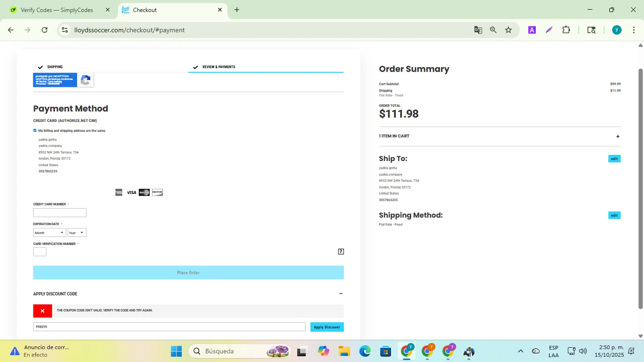The height and width of the screenshot is (362, 644).
Task: Edit the Ship To address
Action: pyautogui.click(x=614, y=159)
